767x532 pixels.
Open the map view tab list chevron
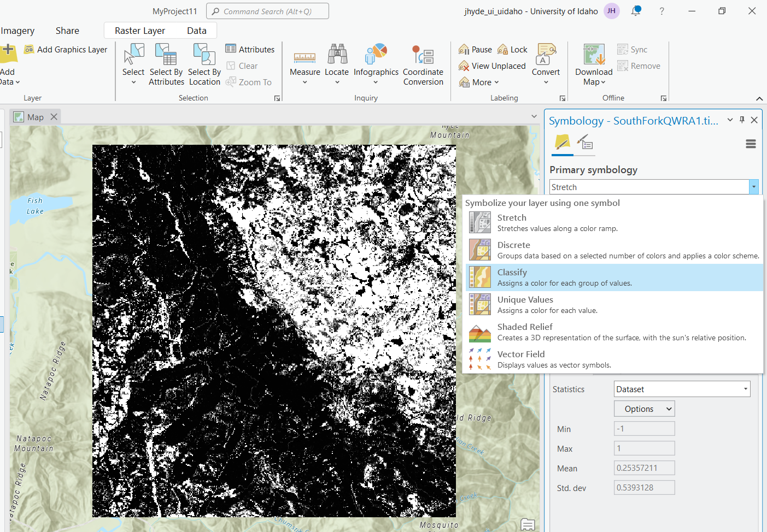(534, 116)
